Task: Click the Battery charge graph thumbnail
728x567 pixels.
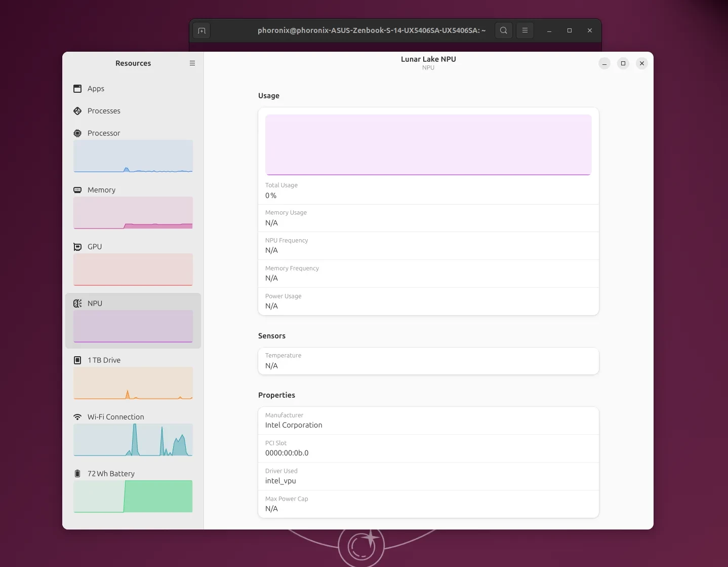Action: [x=133, y=497]
